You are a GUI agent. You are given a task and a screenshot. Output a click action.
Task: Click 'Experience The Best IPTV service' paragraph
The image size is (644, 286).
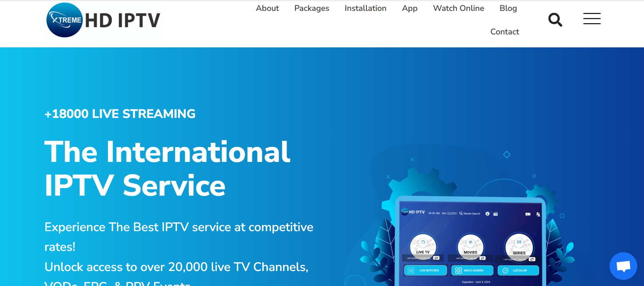pyautogui.click(x=179, y=237)
